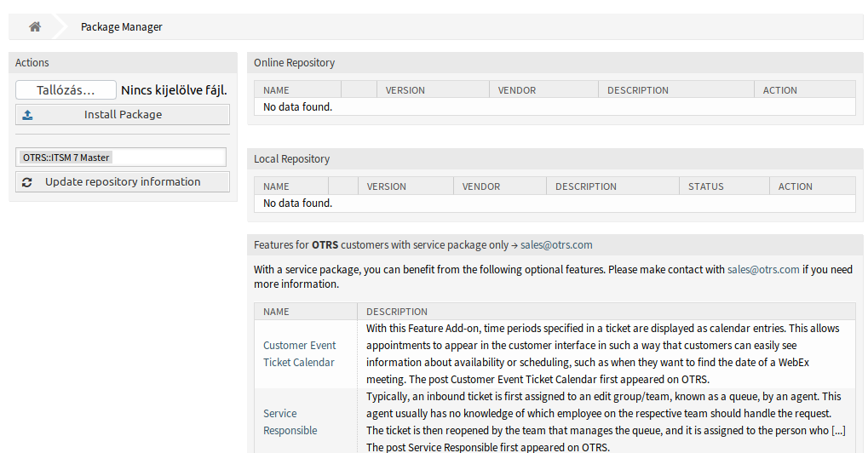Open the OTRS::ITSM 7 Master repository dropdown
Image resolution: width=868 pixels, height=453 pixels.
point(121,157)
